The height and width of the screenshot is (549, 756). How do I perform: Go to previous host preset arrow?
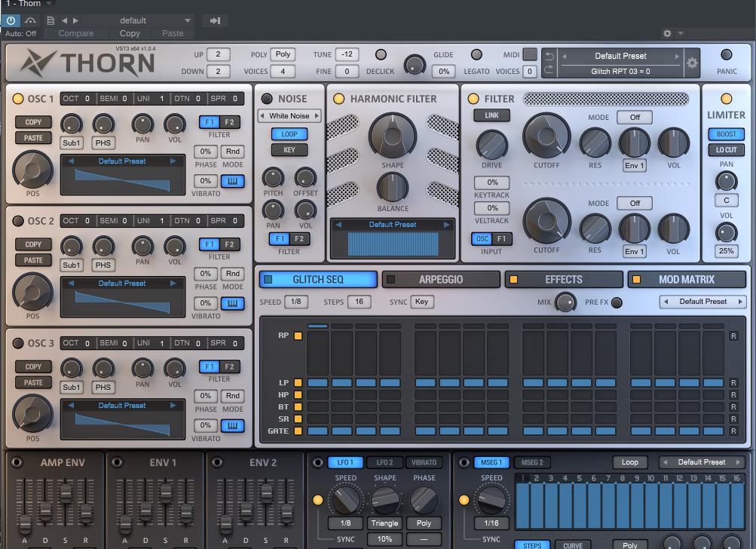pos(64,20)
